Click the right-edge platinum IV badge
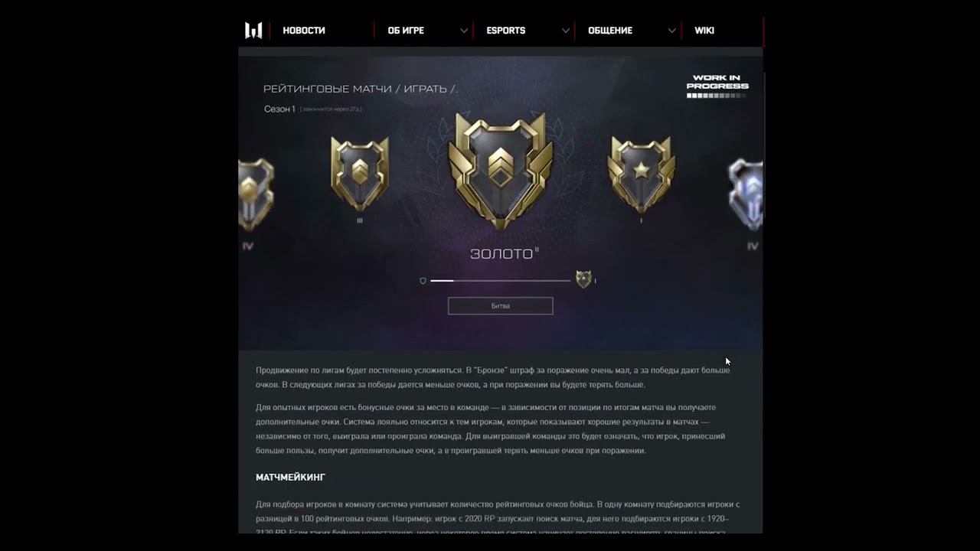This screenshot has height=551, width=980. (x=746, y=195)
